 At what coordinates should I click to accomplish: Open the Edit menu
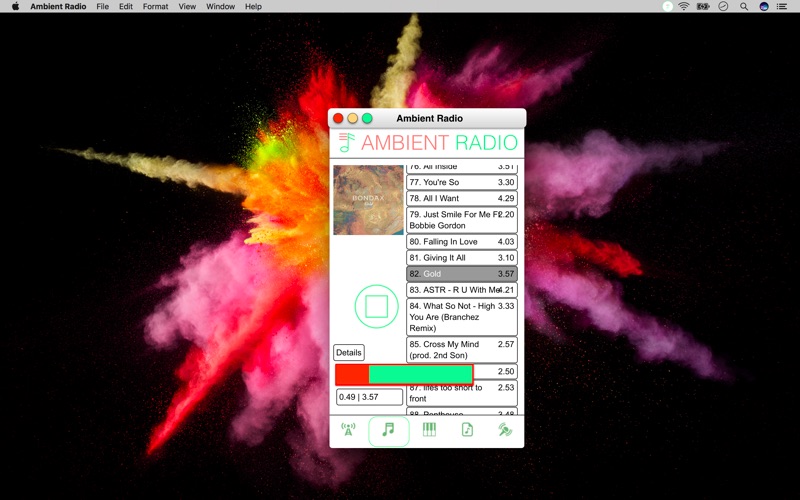point(126,7)
